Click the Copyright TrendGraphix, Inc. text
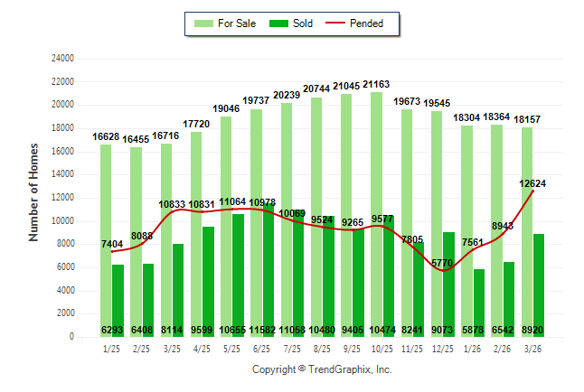The image size is (584, 392). [322, 369]
